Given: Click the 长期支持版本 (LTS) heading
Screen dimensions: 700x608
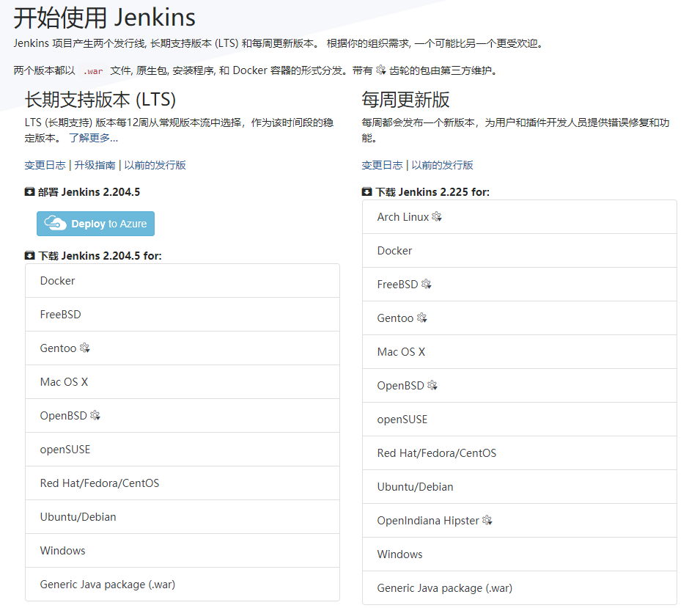Looking at the screenshot, I should pyautogui.click(x=100, y=99).
